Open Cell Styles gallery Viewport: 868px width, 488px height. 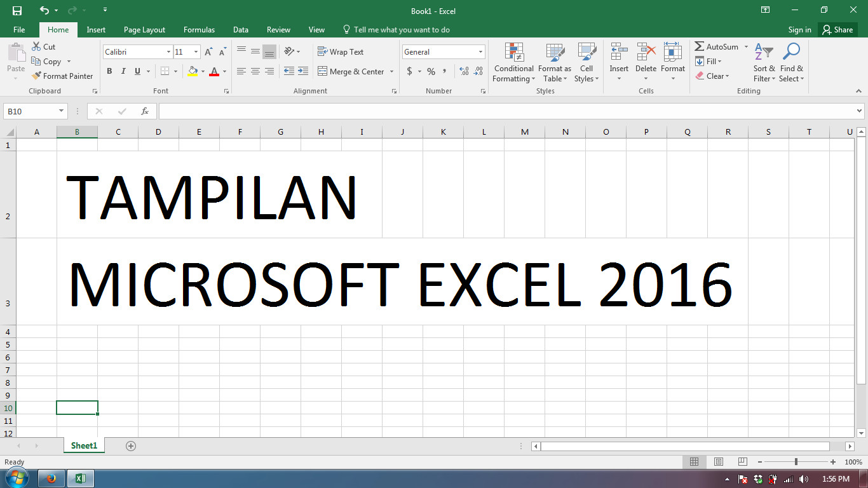coord(587,62)
